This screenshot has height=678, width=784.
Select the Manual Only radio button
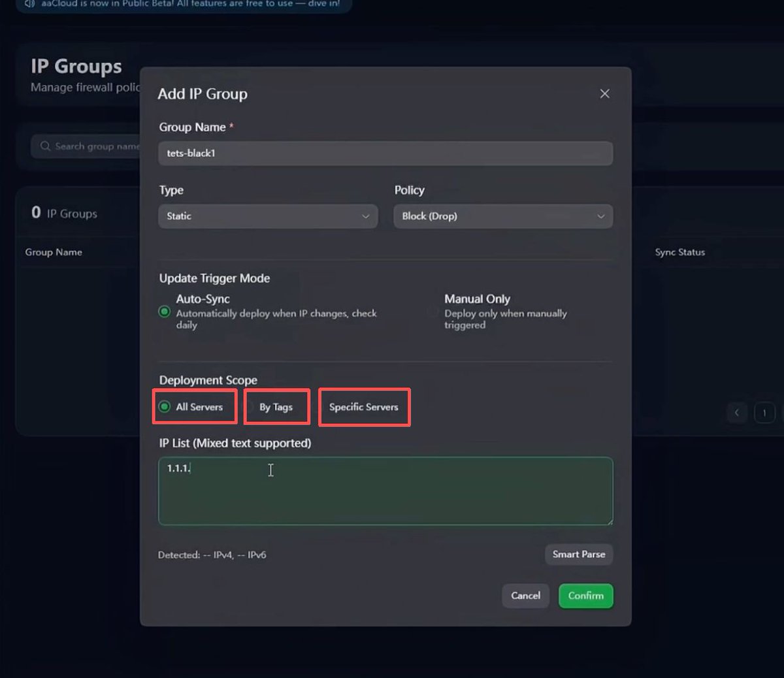(433, 312)
